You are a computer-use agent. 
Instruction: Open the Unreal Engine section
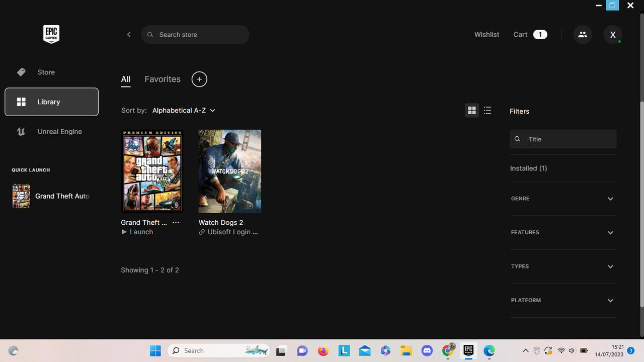(x=51, y=132)
